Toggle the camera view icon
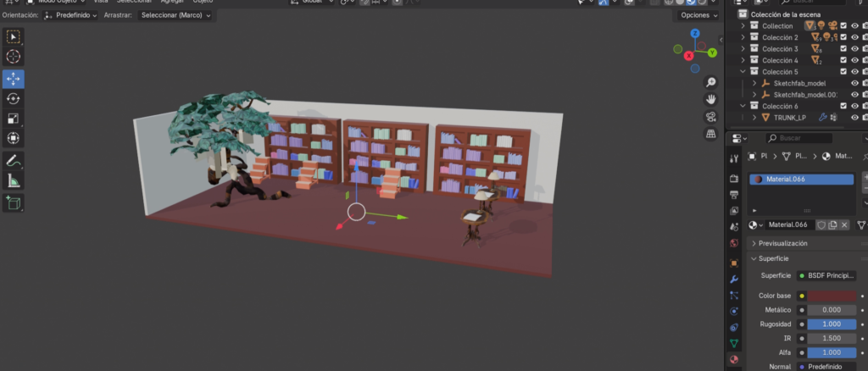Screen dimensions: 868x371 (711, 117)
